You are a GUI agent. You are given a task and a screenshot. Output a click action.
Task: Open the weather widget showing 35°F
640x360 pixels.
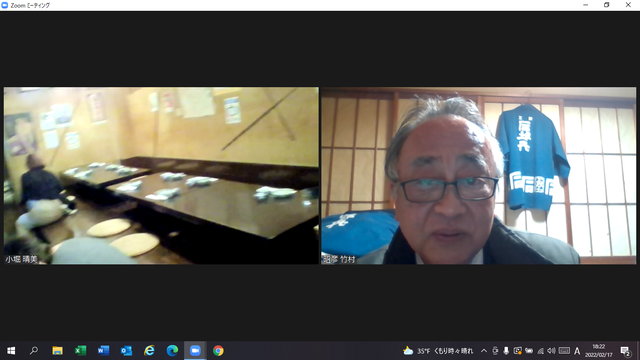tap(438, 351)
